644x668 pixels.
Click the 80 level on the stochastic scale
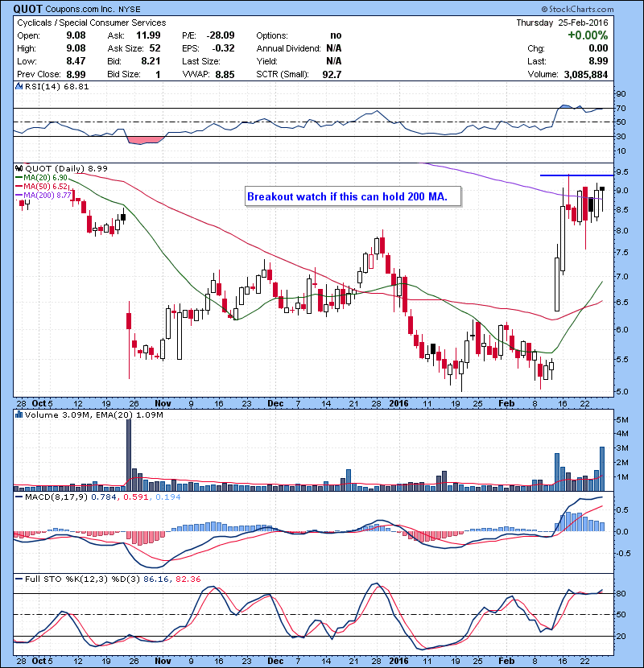coord(621,593)
